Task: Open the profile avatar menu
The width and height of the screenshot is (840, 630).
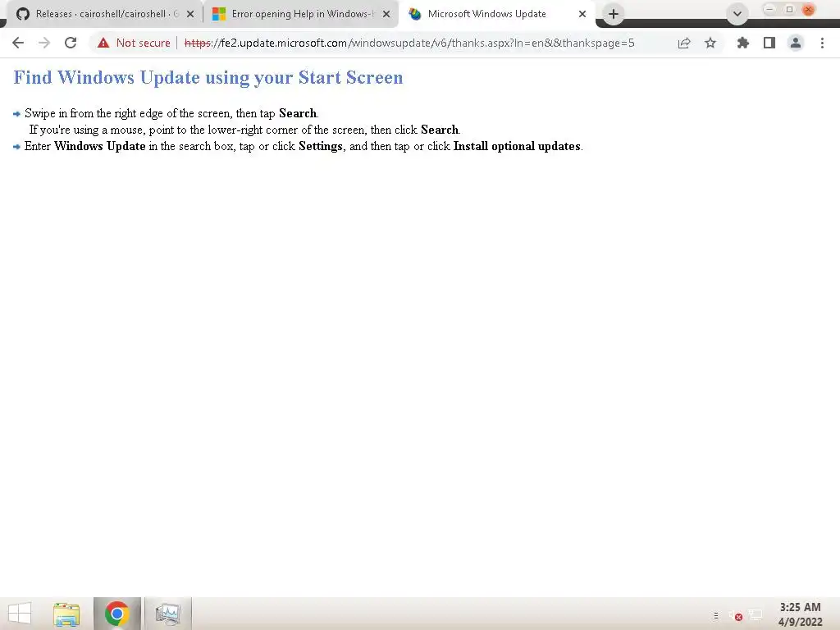Action: pos(796,43)
